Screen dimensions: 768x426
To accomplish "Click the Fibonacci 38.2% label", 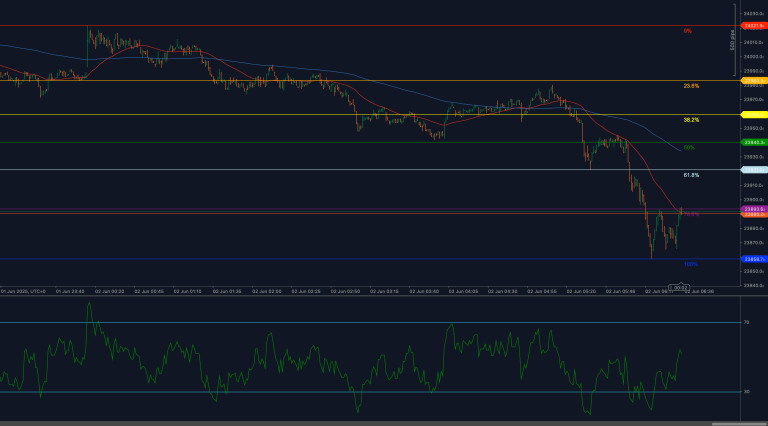I will 691,120.
